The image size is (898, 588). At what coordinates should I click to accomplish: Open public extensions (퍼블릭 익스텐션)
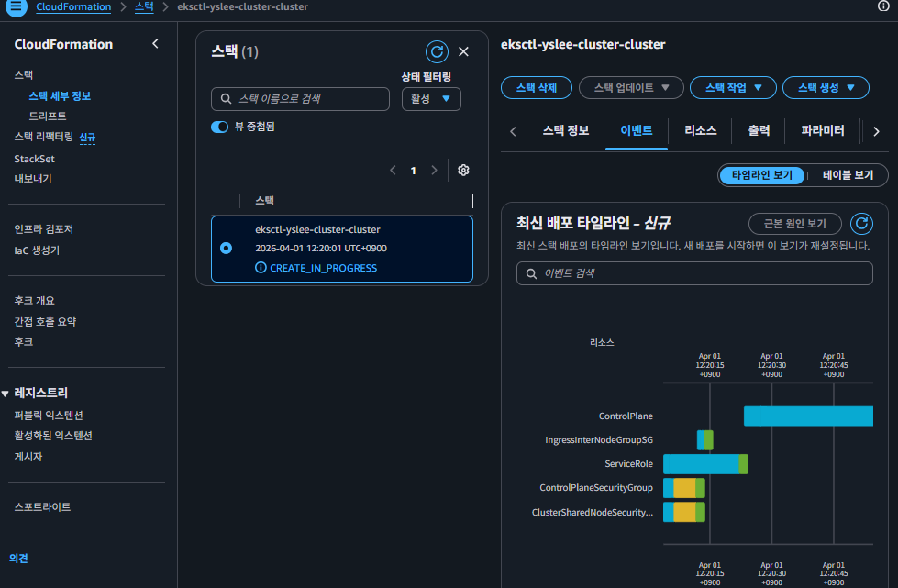point(49,416)
